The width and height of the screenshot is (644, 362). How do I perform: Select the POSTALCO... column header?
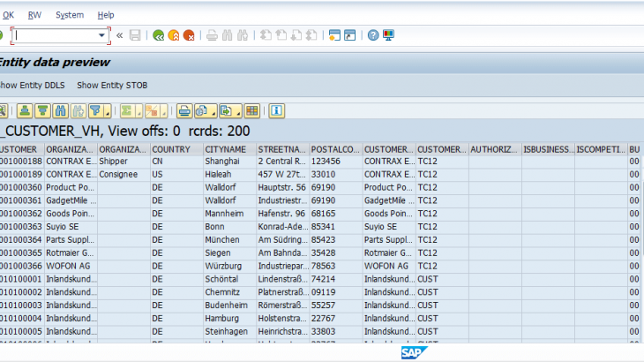click(336, 149)
